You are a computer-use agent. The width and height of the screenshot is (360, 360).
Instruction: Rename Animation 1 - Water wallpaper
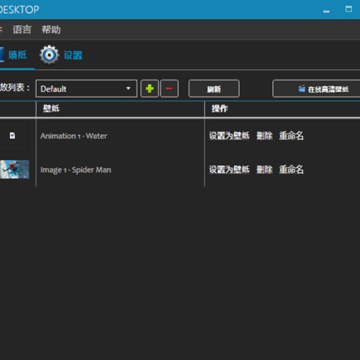291,136
